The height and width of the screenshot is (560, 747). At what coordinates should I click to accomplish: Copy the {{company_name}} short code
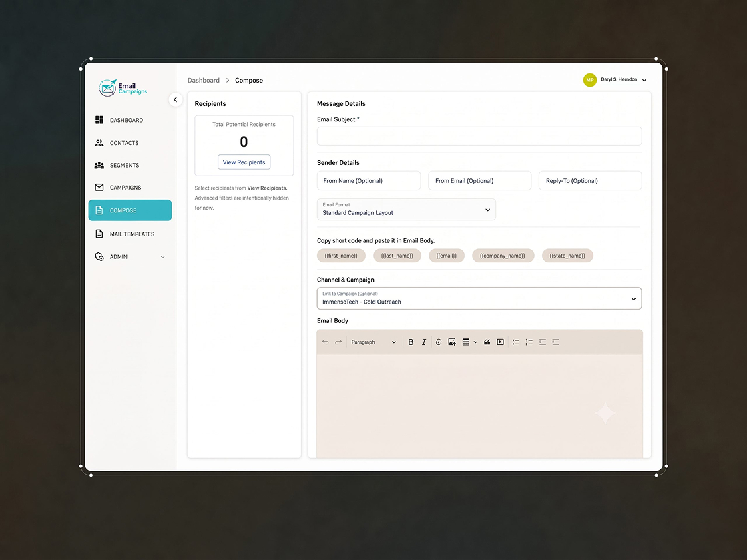tap(503, 256)
